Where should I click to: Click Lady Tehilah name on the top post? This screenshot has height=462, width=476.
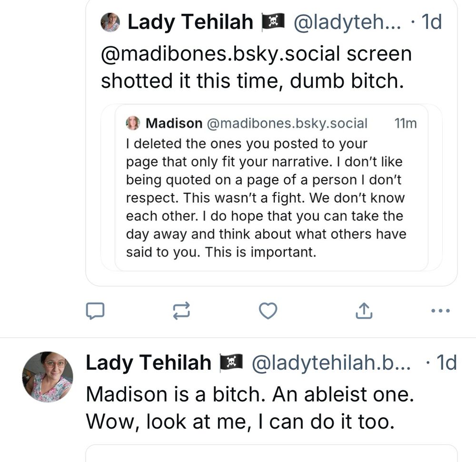point(190,22)
